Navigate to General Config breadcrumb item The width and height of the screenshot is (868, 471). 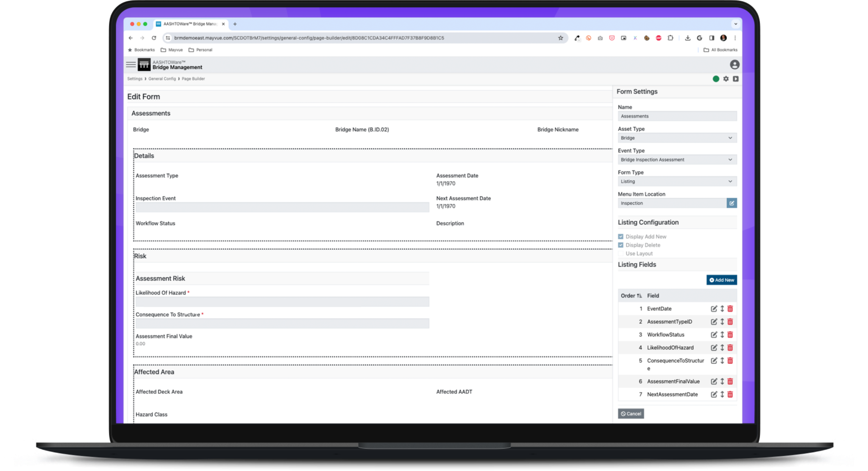point(162,79)
